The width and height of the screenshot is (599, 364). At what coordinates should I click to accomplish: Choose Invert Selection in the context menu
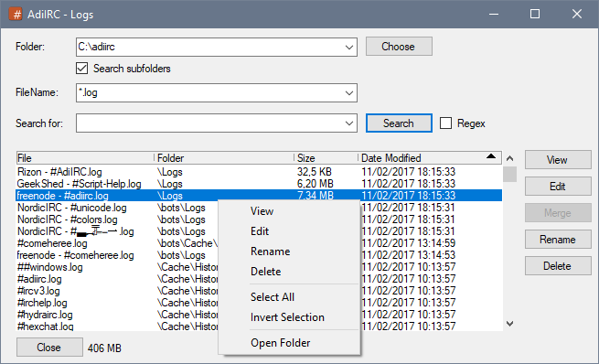tap(289, 317)
